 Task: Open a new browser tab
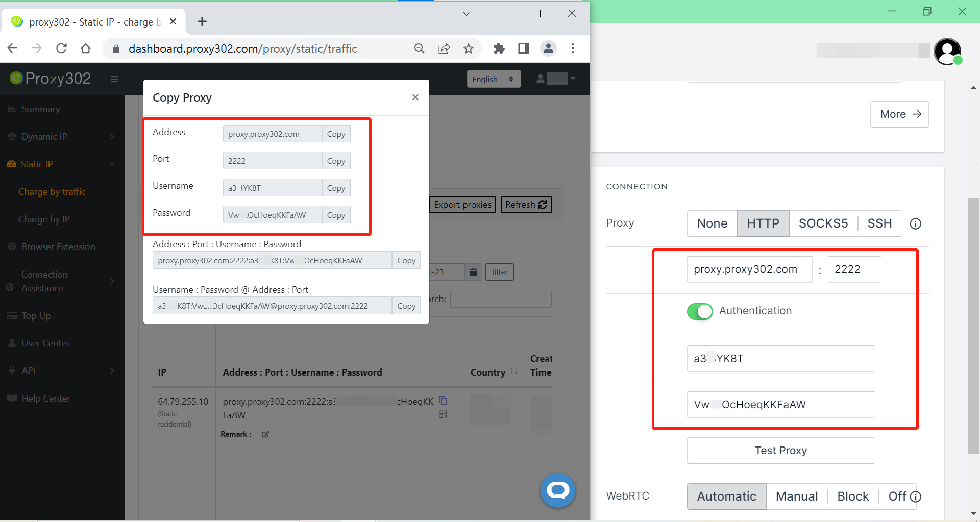202,21
